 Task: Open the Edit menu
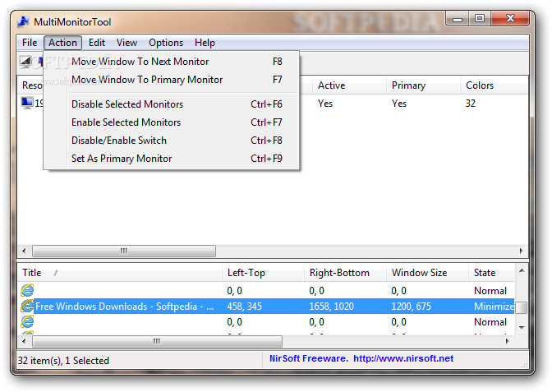tap(97, 43)
